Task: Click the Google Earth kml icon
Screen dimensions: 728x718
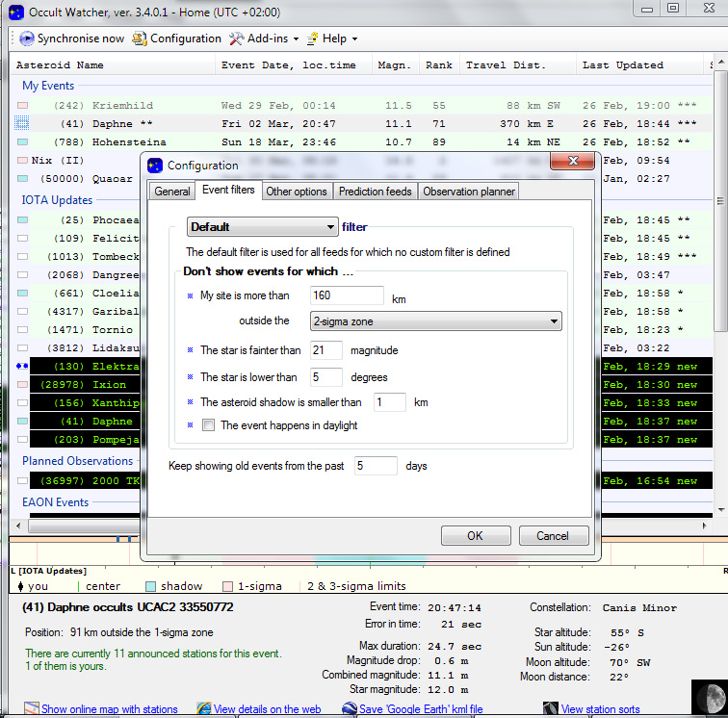Action: coord(350,708)
